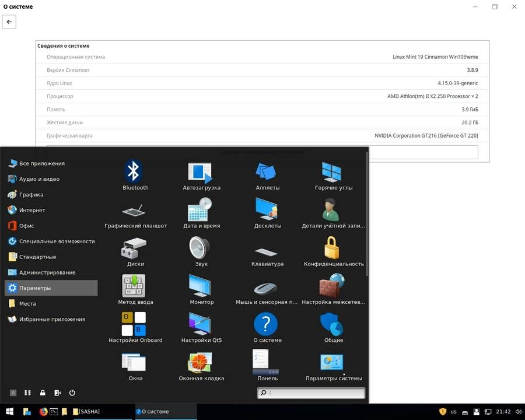Select Офис category

point(51,226)
